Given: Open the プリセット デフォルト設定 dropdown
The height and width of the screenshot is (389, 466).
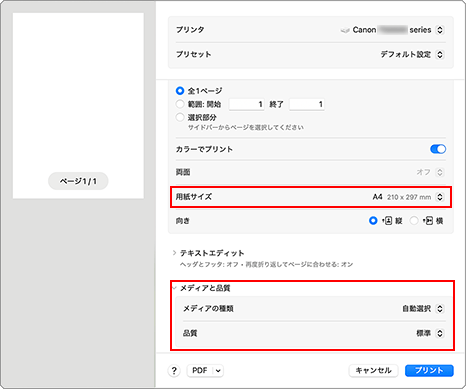Looking at the screenshot, I should tap(440, 54).
